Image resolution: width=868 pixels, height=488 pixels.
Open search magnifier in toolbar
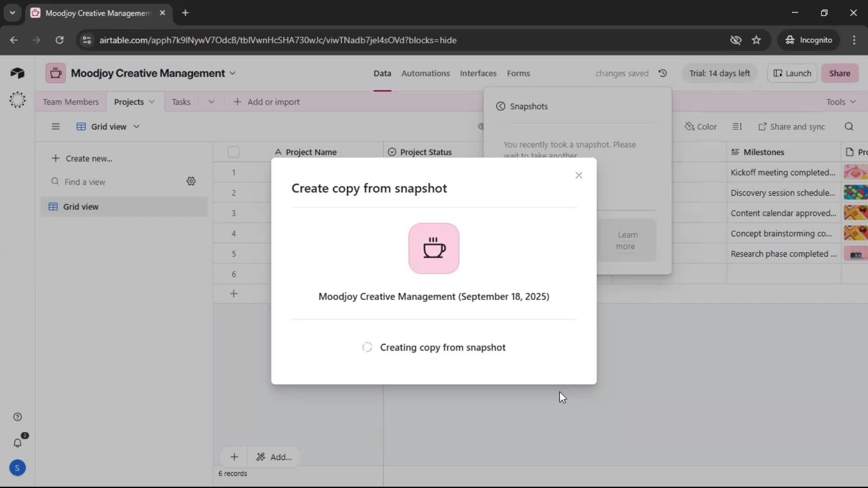(849, 127)
